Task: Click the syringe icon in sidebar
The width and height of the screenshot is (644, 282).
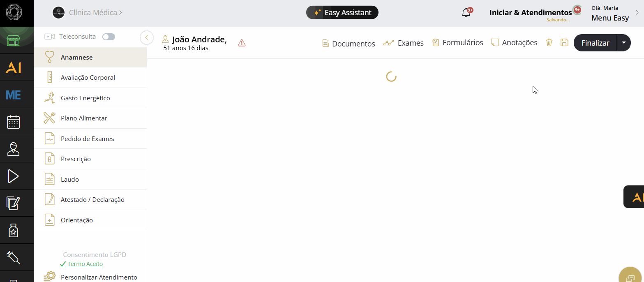Action: (x=14, y=258)
